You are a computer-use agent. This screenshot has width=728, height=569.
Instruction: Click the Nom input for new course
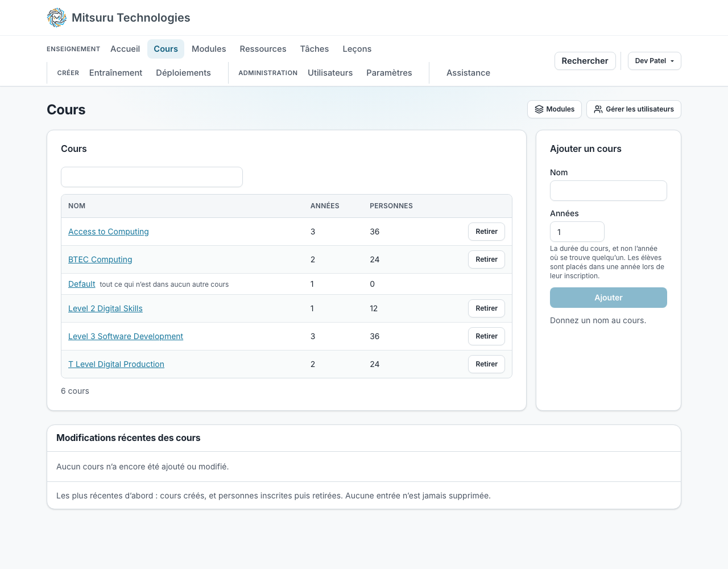[x=609, y=191]
